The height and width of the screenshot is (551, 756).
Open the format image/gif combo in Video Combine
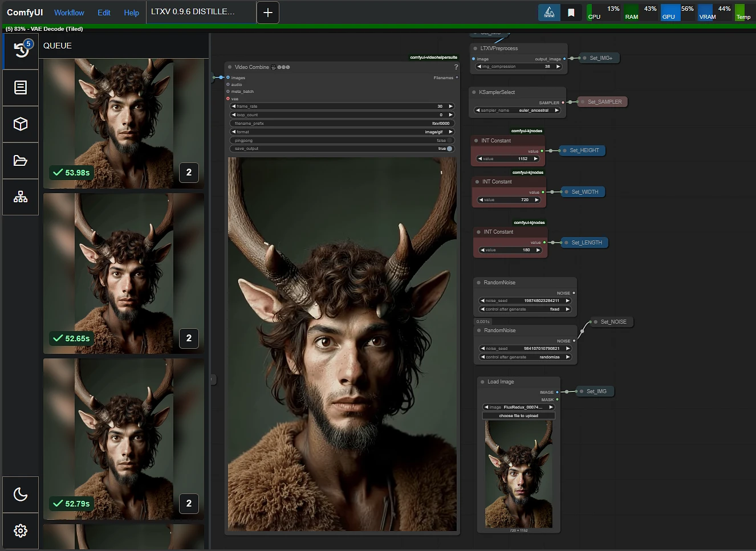(342, 132)
